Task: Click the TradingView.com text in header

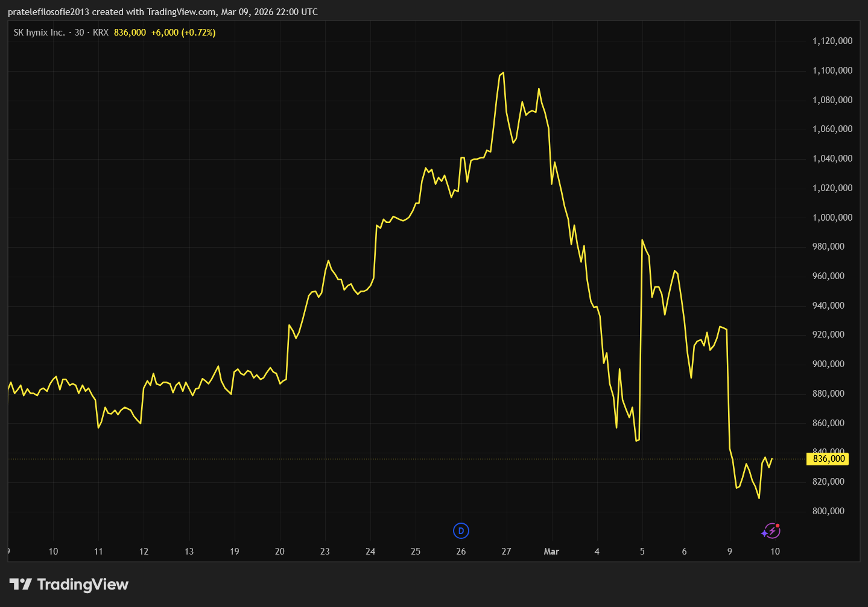Action: click(x=181, y=12)
